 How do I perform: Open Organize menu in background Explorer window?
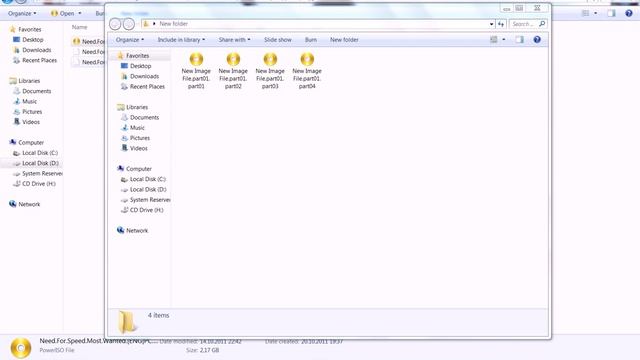[22, 13]
